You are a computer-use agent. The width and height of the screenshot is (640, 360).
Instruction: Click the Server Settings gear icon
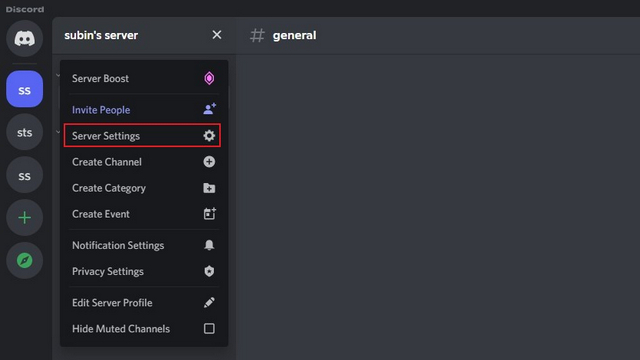coord(209,136)
